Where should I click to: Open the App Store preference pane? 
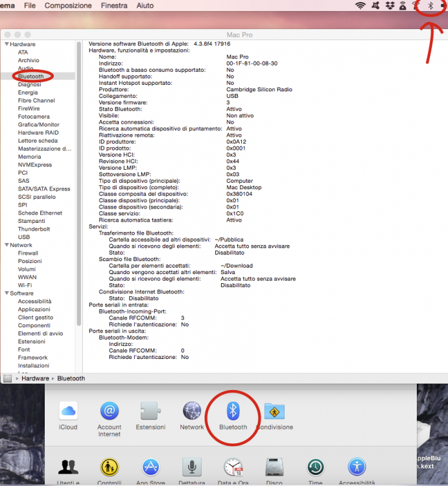pos(150,467)
